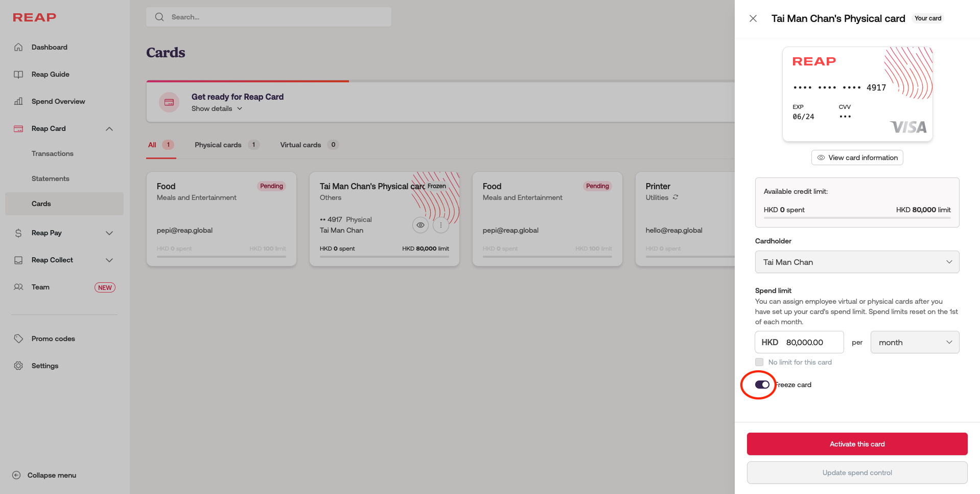This screenshot has width=980, height=494.
Task: Click the spend progress bar on Tai Man Chan's card
Action: 384,257
